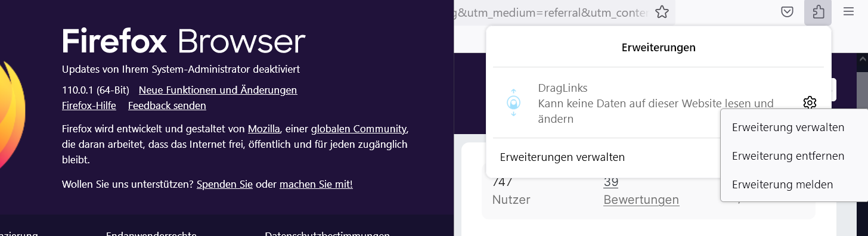Open the "Neue Funktionen und Änderungen" link

click(x=218, y=90)
